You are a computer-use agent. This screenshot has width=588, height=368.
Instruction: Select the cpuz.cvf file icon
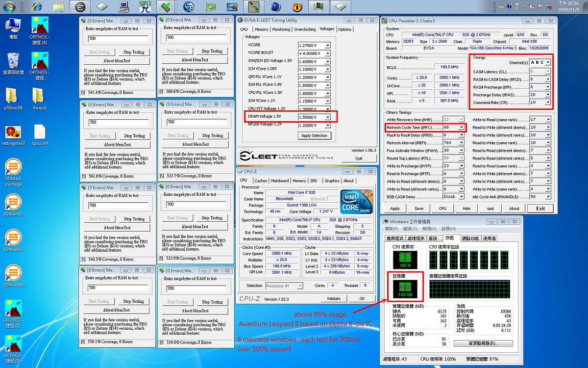click(x=40, y=135)
